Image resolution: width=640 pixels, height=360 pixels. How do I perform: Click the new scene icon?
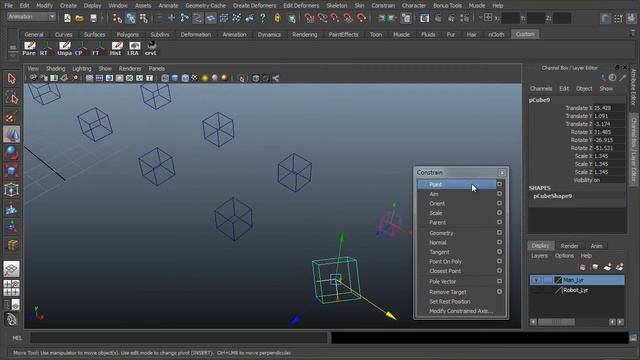67,18
